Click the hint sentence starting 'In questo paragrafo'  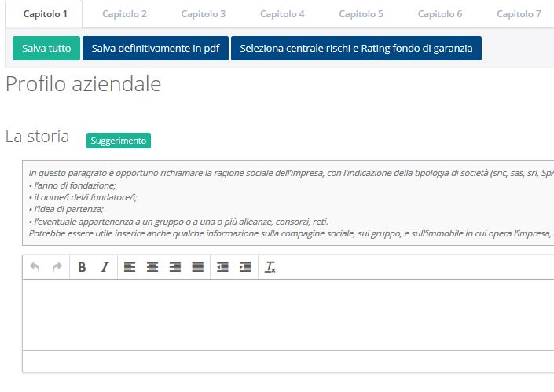pos(291,173)
